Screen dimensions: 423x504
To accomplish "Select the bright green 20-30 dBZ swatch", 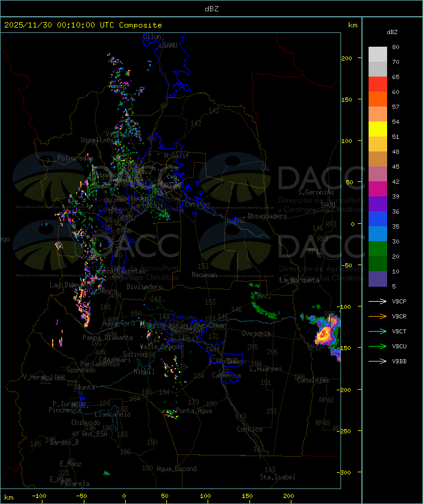I will pos(378,248).
